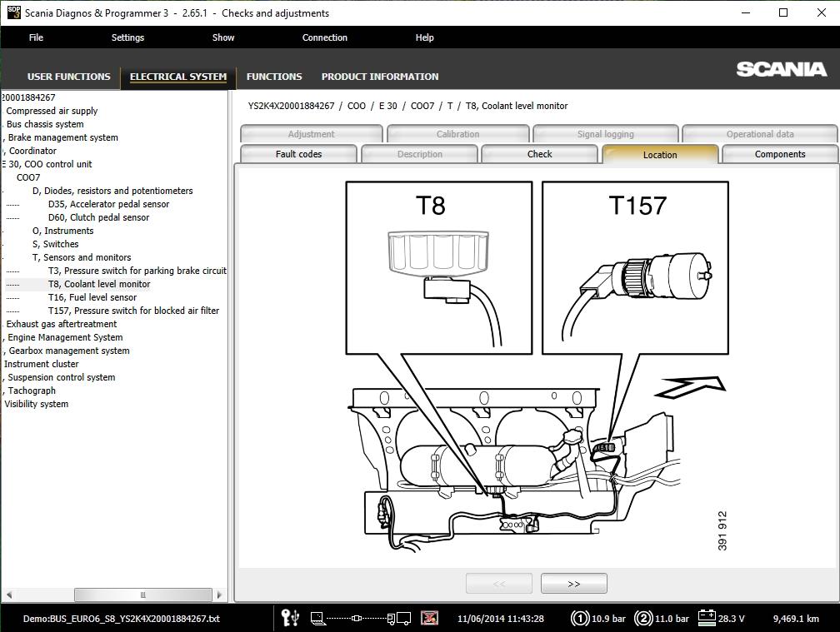Click the next page >> button
The image size is (840, 632).
(573, 584)
